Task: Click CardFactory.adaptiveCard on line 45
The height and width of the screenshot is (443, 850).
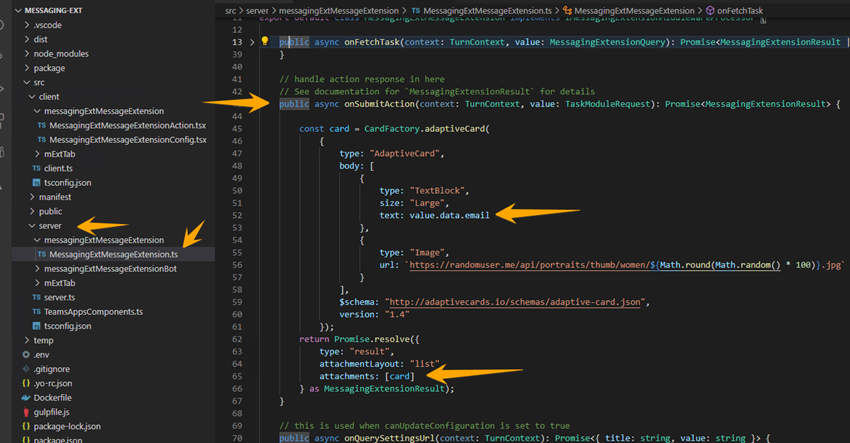Action: (x=424, y=129)
